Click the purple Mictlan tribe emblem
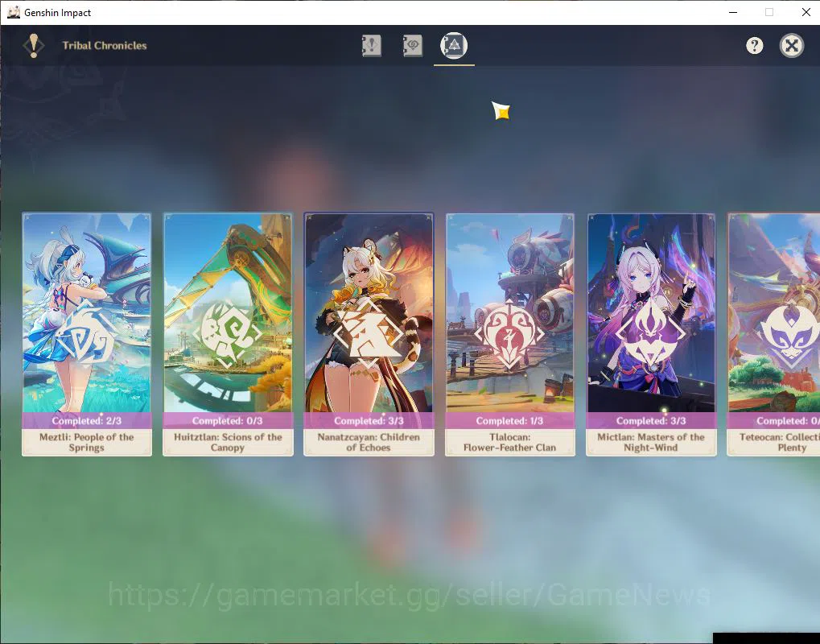This screenshot has width=820, height=644. click(x=650, y=334)
